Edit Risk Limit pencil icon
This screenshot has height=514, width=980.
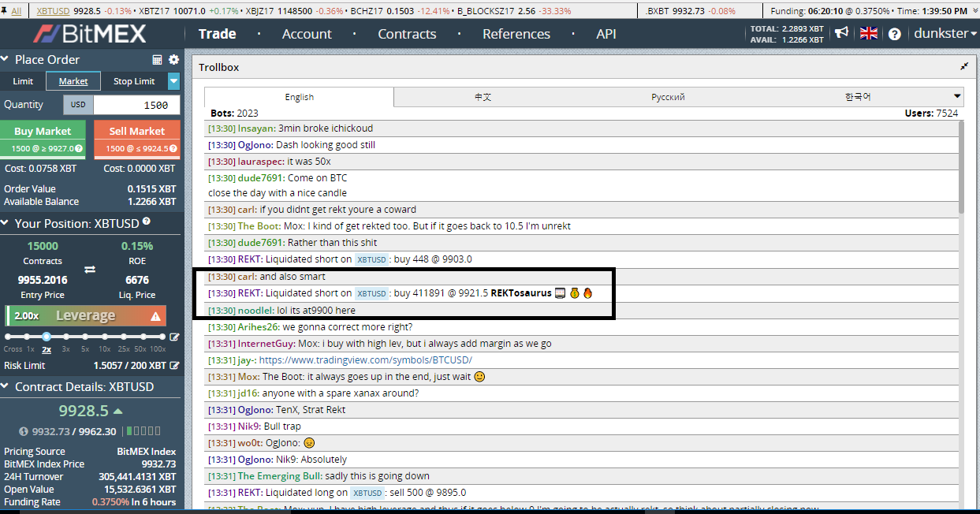click(174, 365)
